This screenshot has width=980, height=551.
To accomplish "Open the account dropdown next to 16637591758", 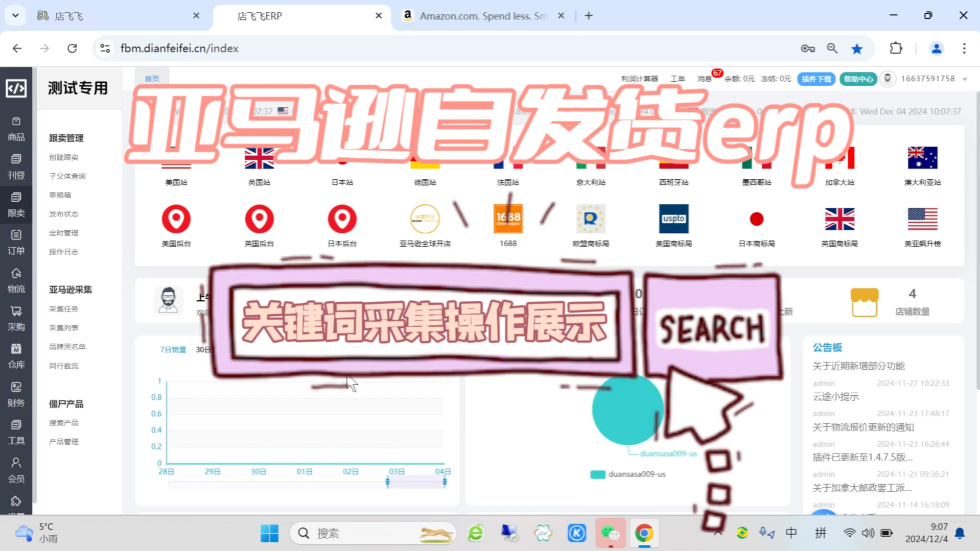I will coord(965,79).
